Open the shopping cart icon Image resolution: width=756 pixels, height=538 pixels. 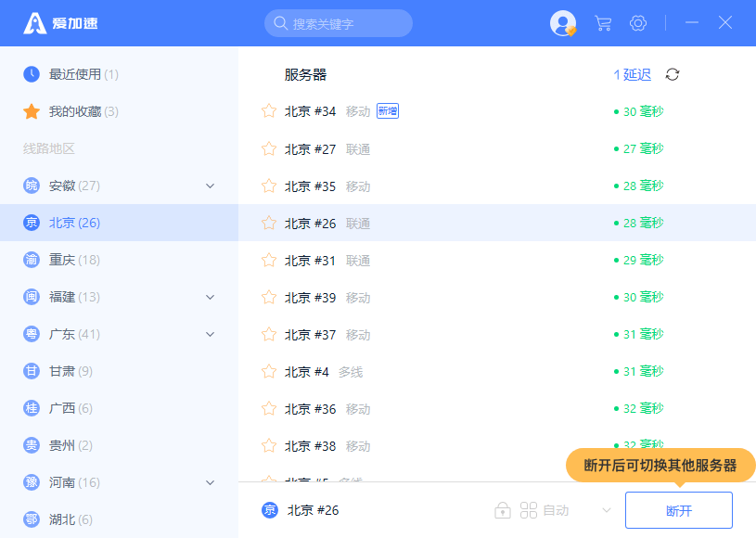pos(603,23)
